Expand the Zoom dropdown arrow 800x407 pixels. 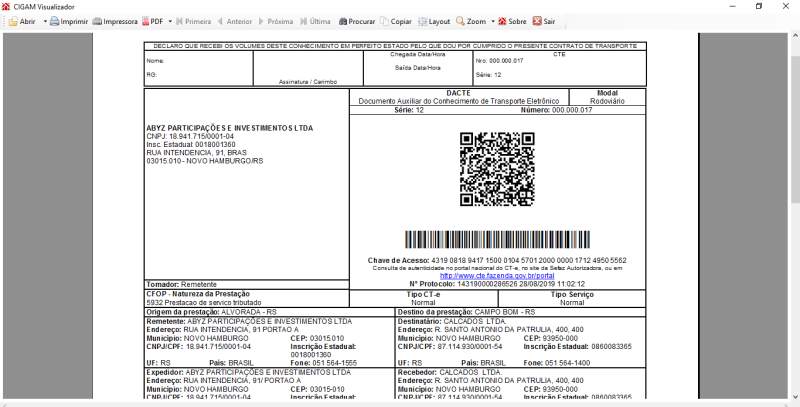493,21
